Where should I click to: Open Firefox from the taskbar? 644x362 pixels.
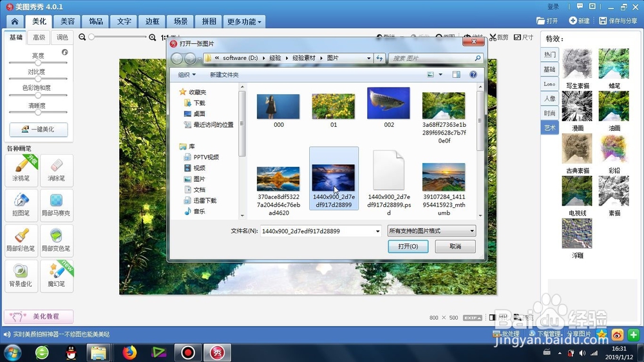coord(130,352)
